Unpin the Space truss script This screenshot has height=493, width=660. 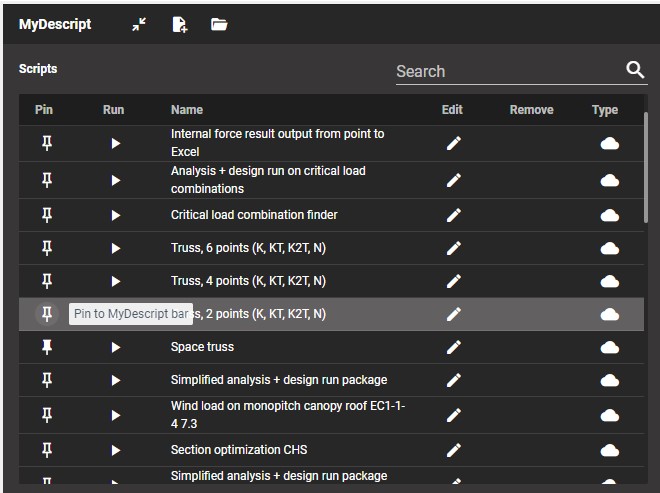(x=47, y=347)
